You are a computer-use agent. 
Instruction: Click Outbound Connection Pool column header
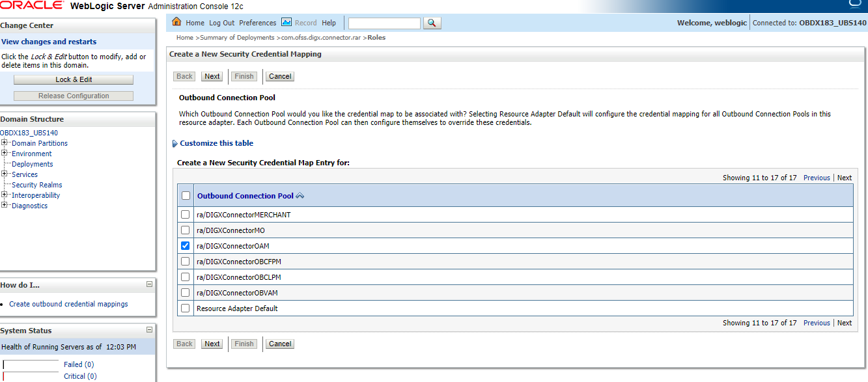coord(245,196)
